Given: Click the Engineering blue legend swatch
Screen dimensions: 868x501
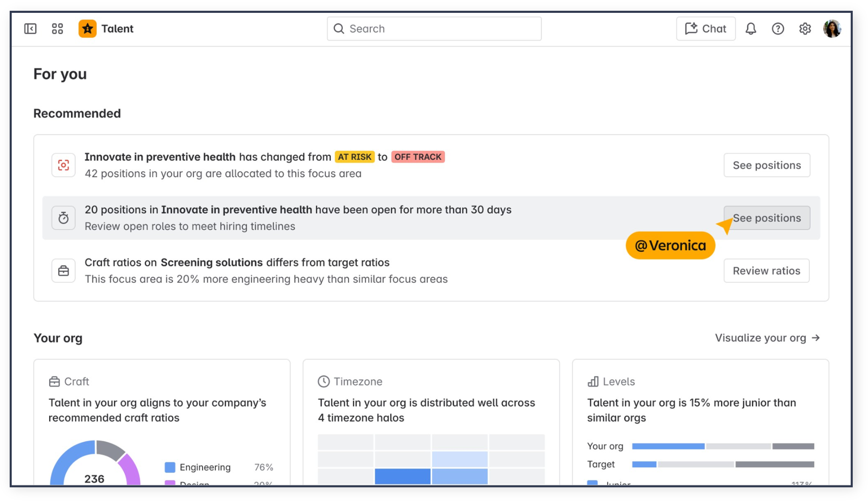Looking at the screenshot, I should pos(170,467).
